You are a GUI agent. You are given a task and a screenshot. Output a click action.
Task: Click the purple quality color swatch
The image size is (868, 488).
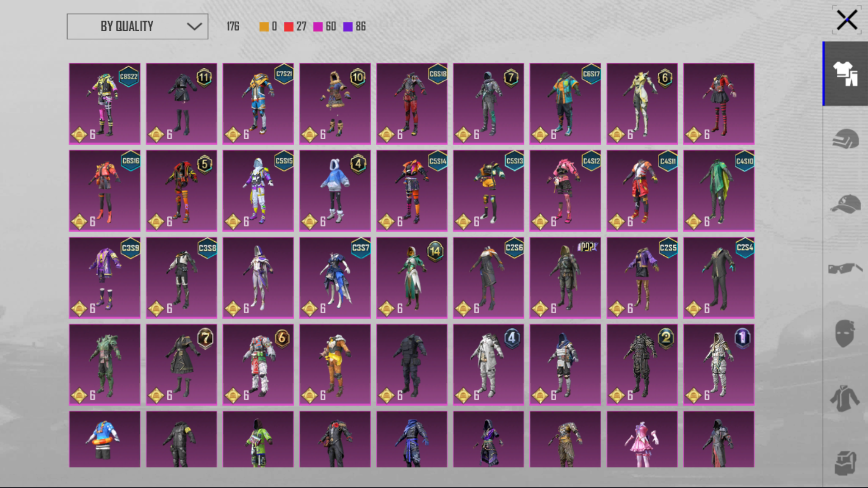pos(348,27)
